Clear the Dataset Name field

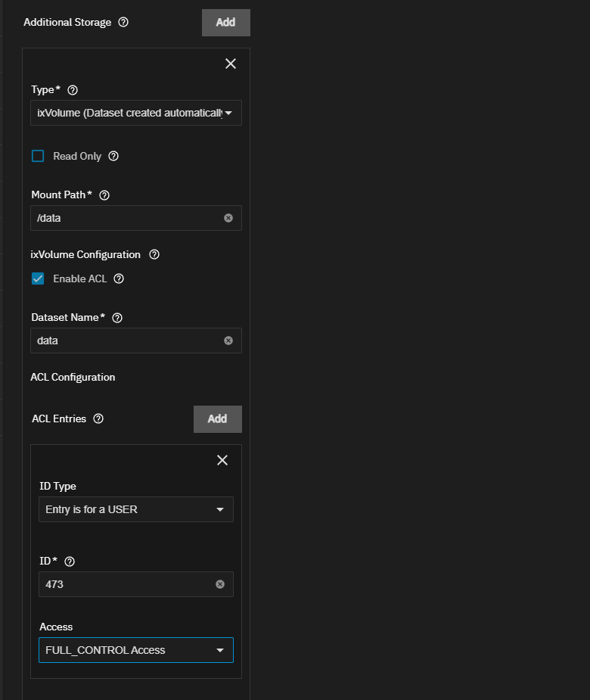pos(228,341)
